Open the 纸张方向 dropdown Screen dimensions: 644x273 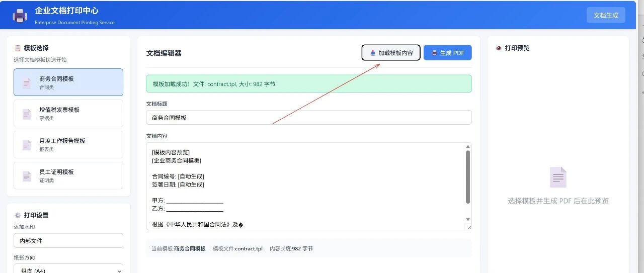(68, 270)
